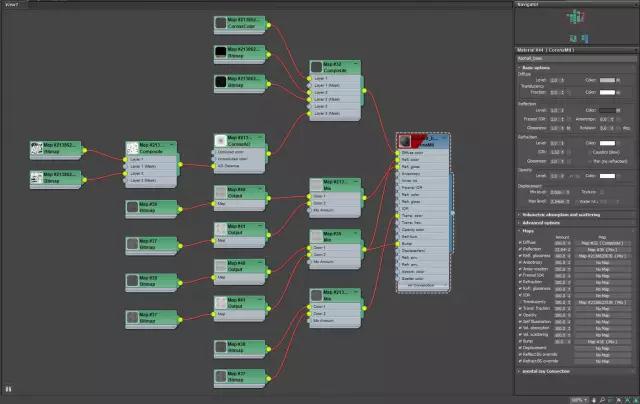Image resolution: width=640 pixels, height=404 pixels.
Task: Open the Diffuse Map #32 (Composite) map button
Action: [x=602, y=243]
